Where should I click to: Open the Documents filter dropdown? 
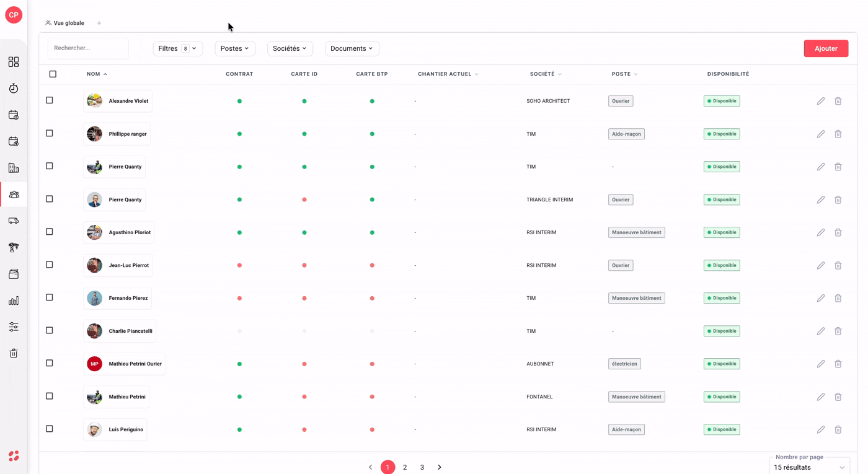352,48
